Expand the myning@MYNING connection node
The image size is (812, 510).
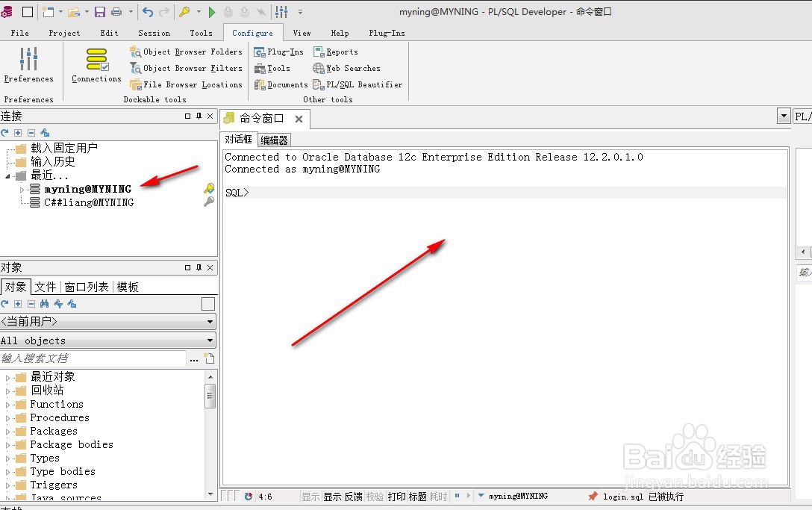point(23,189)
